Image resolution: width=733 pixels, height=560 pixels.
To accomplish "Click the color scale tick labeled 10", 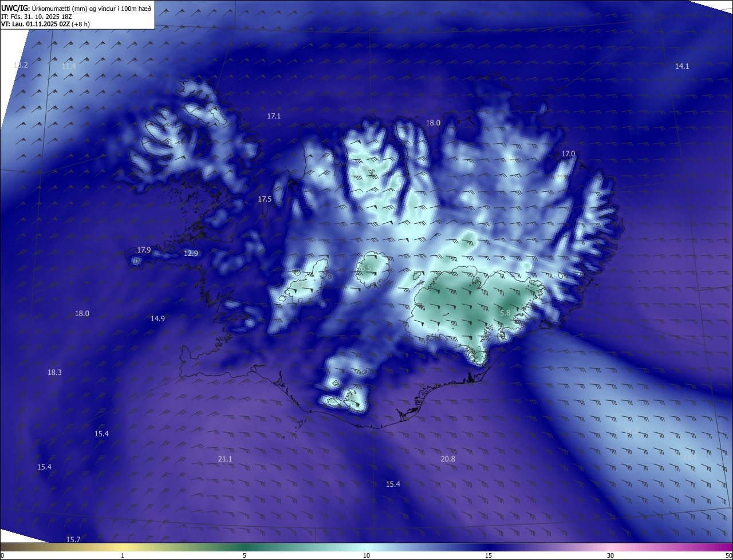I will point(366,555).
